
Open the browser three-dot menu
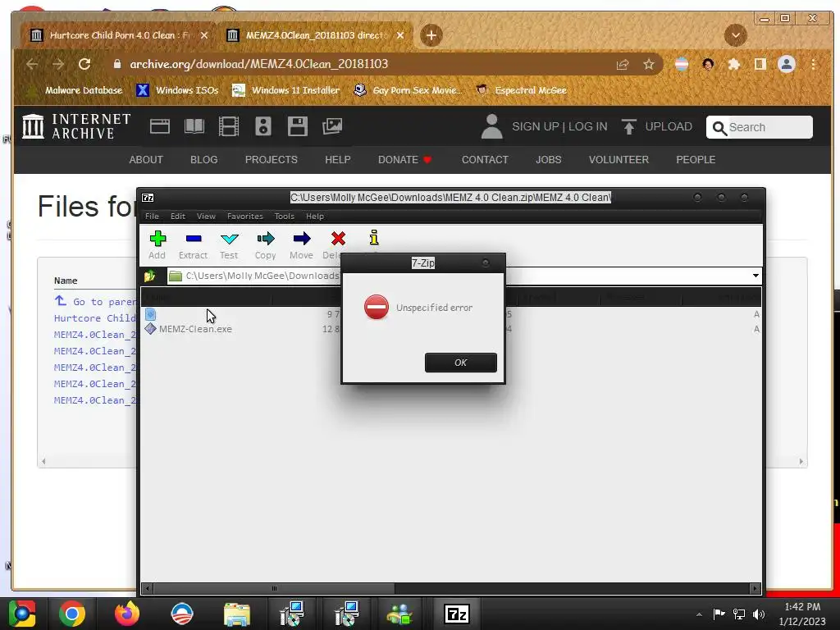click(x=813, y=64)
